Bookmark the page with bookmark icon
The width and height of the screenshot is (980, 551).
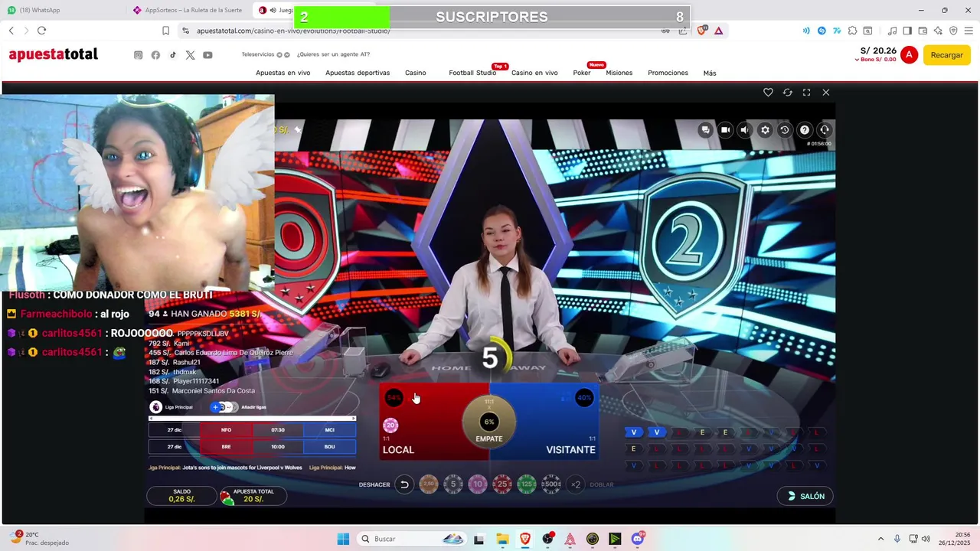[165, 31]
